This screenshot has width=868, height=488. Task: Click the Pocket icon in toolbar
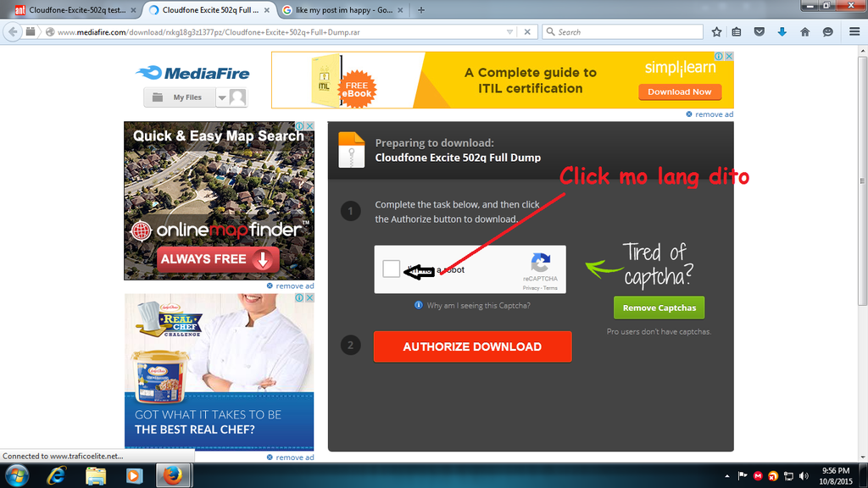(x=759, y=31)
